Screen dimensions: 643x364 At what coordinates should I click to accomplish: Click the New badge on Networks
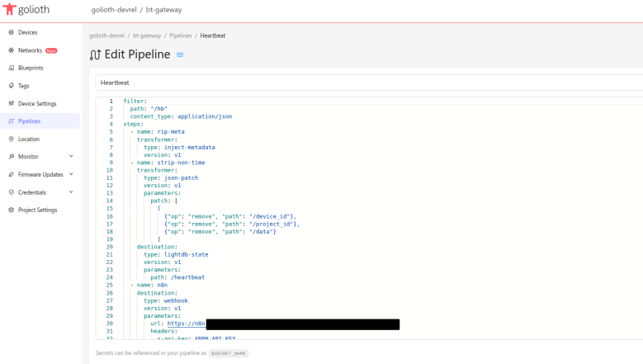pyautogui.click(x=51, y=51)
